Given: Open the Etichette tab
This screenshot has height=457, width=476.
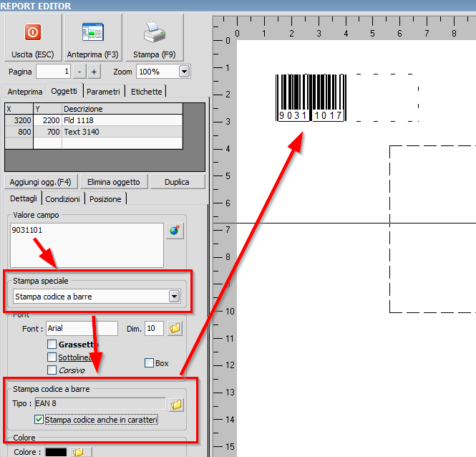Looking at the screenshot, I should pos(146,92).
